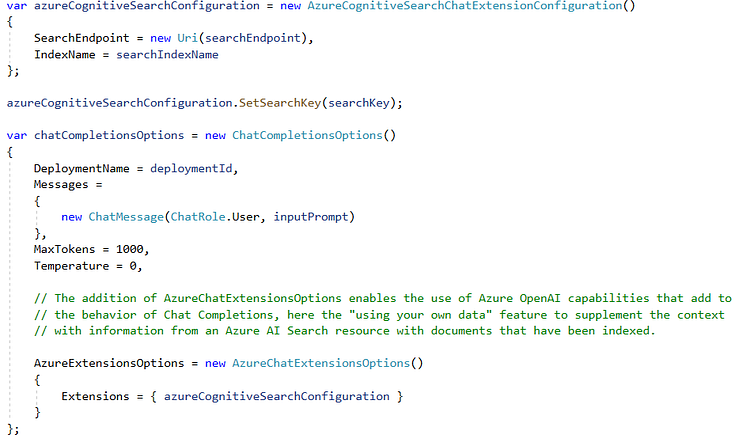This screenshot has width=735, height=441.
Task: Click the DeploymentName property
Action: pyautogui.click(x=82, y=169)
